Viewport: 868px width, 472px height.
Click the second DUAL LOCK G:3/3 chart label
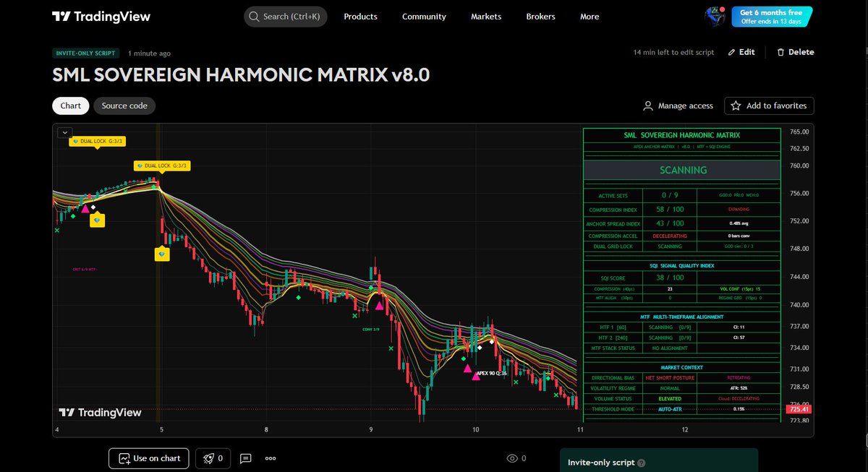point(161,166)
